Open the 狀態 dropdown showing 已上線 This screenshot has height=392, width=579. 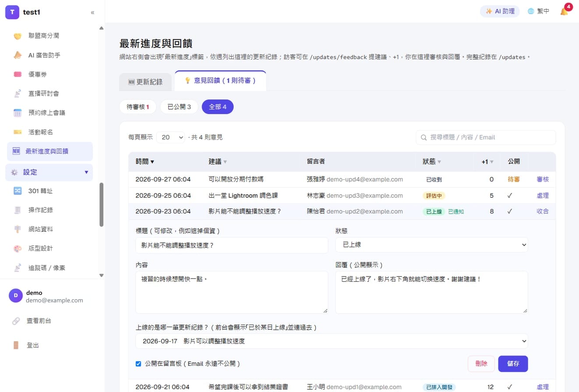pos(431,245)
